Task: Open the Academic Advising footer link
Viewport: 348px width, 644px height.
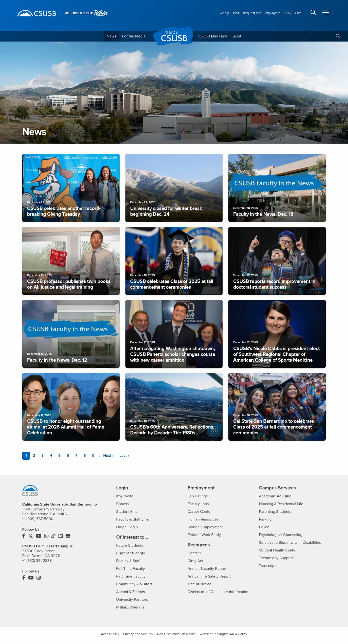Action: point(275,496)
